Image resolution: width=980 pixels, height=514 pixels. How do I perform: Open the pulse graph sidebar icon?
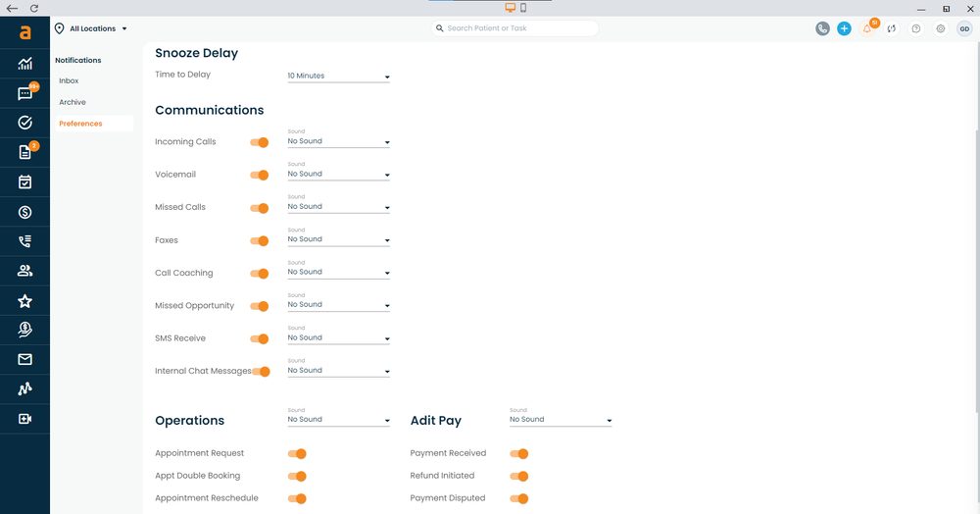click(25, 389)
